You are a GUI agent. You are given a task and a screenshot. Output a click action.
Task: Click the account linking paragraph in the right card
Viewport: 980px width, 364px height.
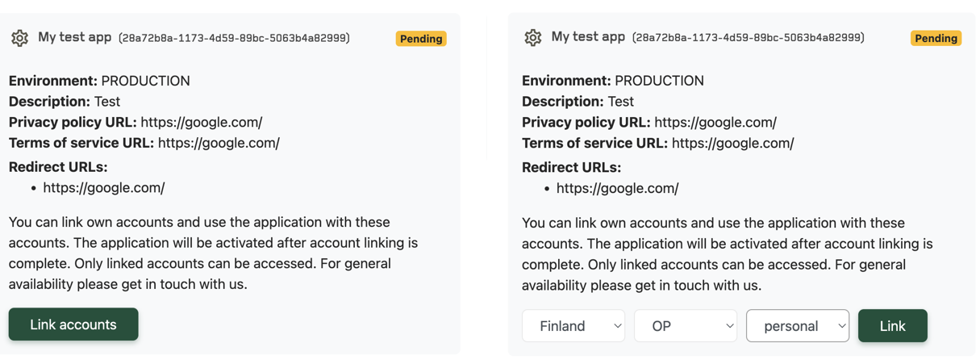728,253
